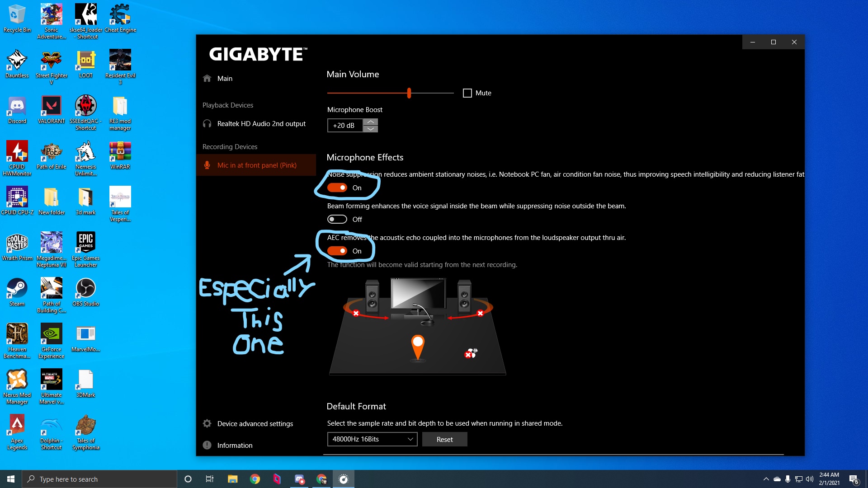Screen dimensions: 868x488
Task: Turn off the Noise suppression toggle
Action: pos(337,188)
